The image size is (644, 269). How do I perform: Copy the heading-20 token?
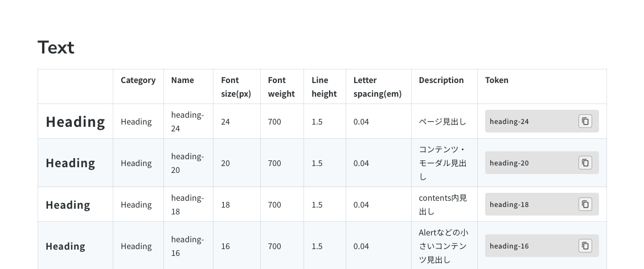(585, 163)
